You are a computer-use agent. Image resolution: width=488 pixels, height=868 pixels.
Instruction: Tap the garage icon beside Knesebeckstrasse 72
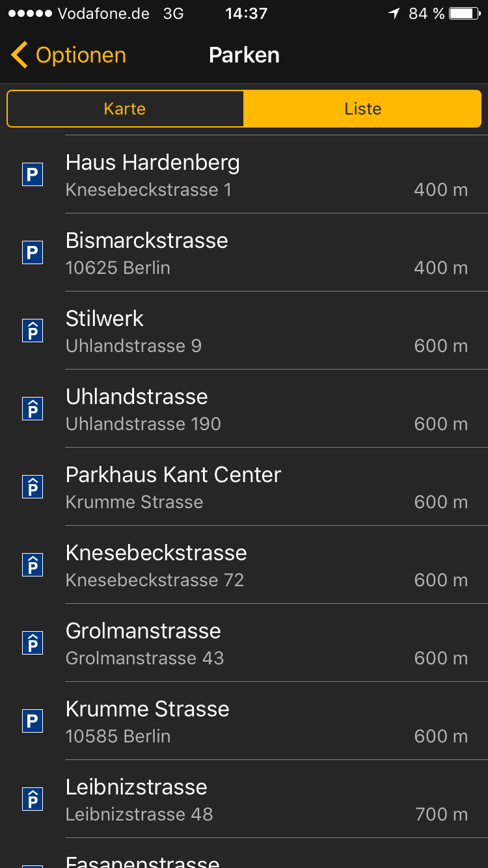33,565
